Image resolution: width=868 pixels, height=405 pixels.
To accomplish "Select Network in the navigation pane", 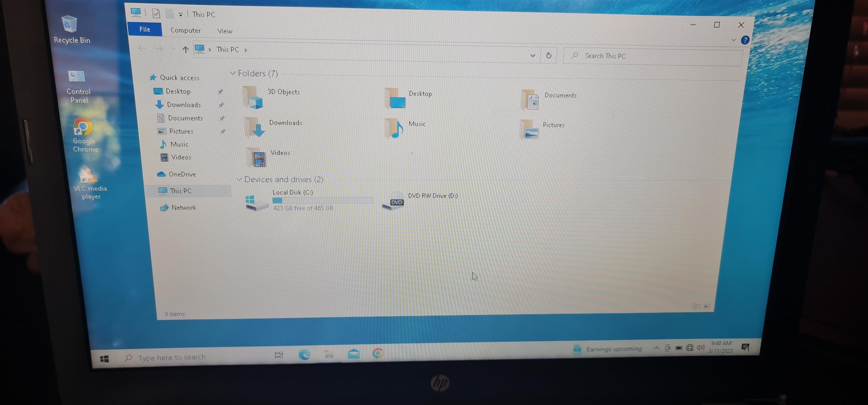I will (183, 208).
